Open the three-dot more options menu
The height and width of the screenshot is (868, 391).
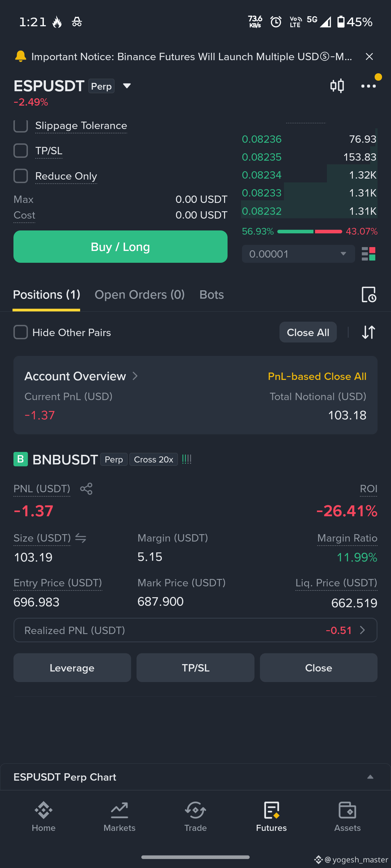368,86
